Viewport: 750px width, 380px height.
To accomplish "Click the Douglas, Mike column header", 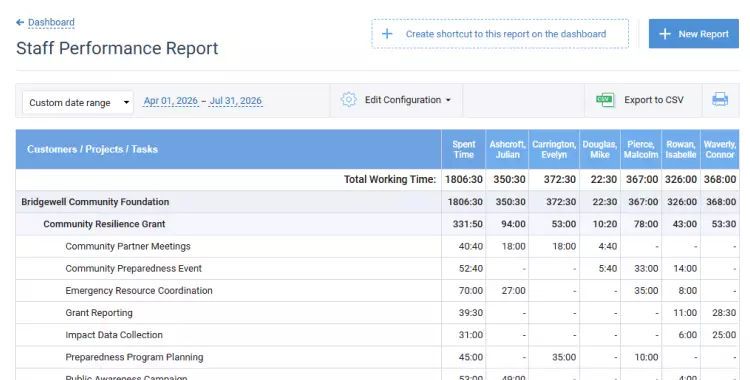I will [600, 149].
